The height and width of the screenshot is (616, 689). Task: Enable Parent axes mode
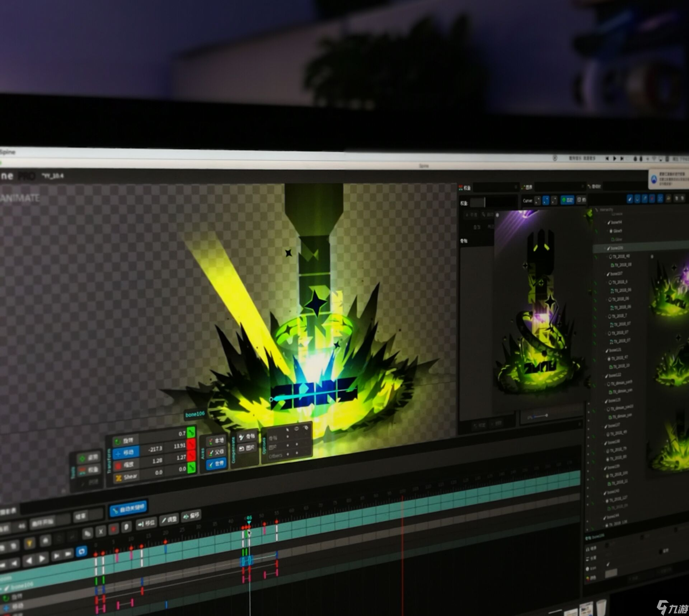216,452
